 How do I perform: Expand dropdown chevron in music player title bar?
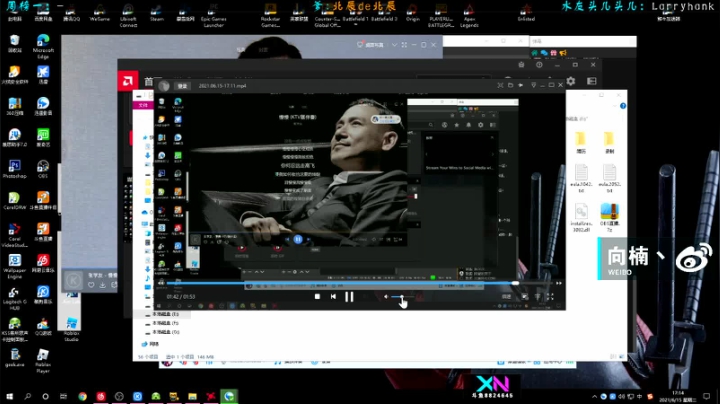click(394, 45)
